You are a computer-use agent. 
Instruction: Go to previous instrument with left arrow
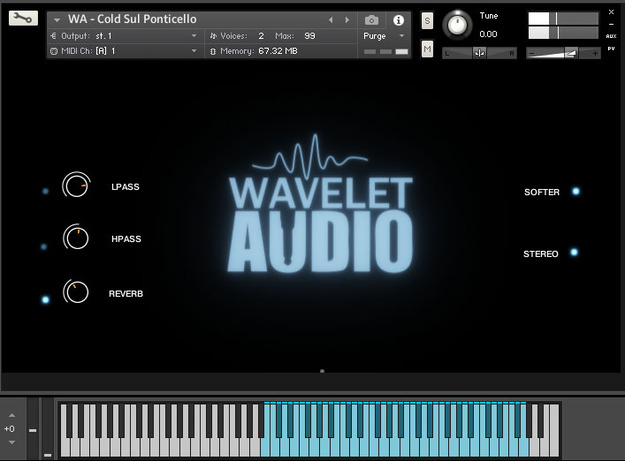(x=330, y=20)
